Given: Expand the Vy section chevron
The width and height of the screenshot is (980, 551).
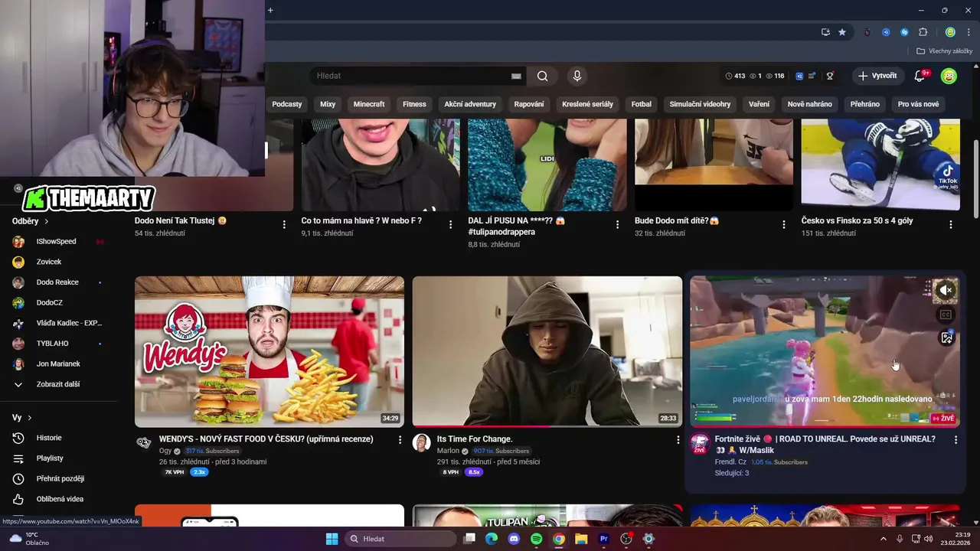Looking at the screenshot, I should (x=30, y=418).
